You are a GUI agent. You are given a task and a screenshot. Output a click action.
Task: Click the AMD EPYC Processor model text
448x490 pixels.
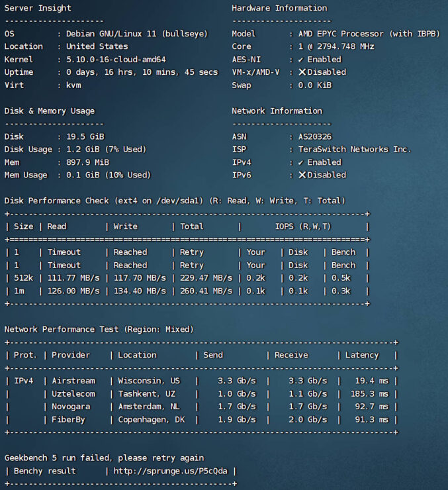(x=369, y=34)
